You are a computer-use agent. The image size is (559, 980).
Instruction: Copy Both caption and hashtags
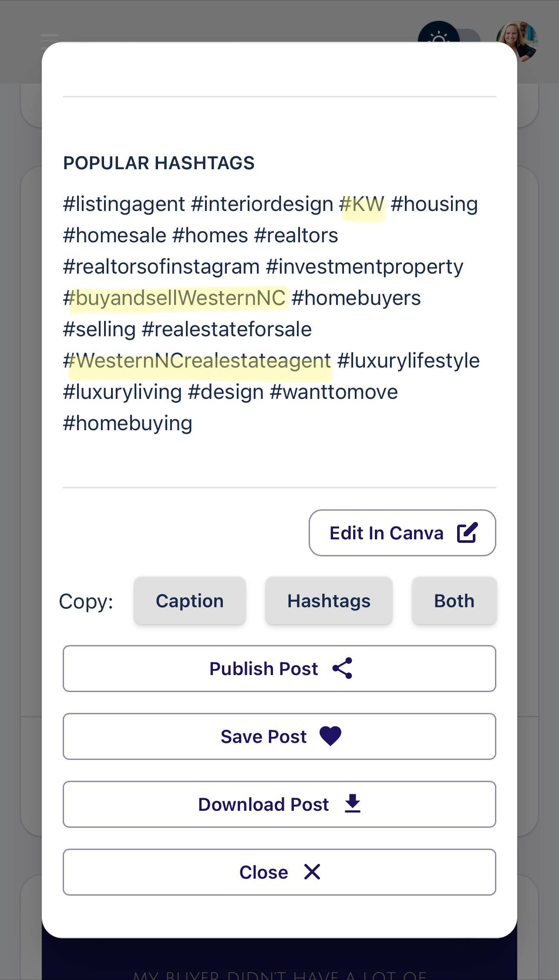(x=454, y=601)
